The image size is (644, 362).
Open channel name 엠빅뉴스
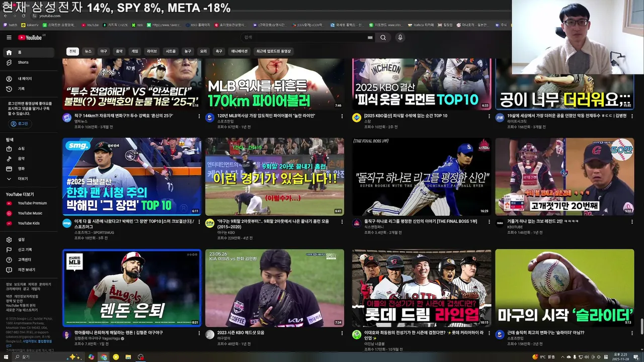pyautogui.click(x=81, y=121)
